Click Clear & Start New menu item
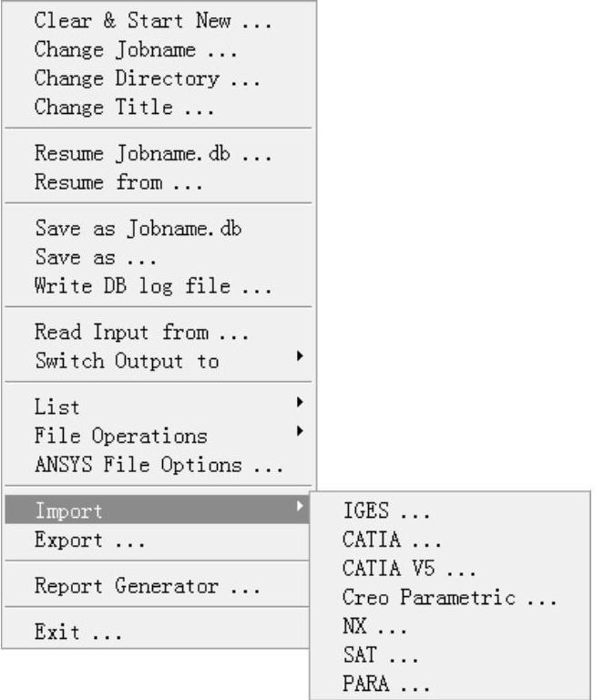 [x=152, y=21]
